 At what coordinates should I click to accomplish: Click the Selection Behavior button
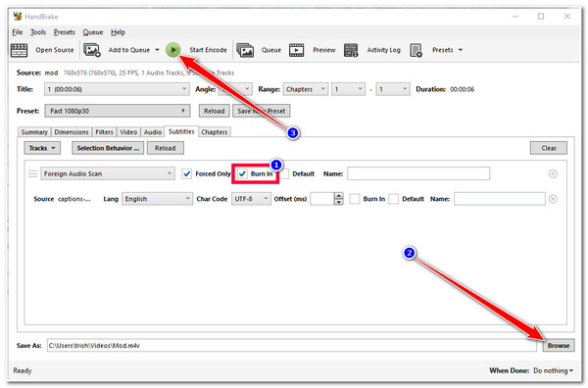[x=108, y=148]
